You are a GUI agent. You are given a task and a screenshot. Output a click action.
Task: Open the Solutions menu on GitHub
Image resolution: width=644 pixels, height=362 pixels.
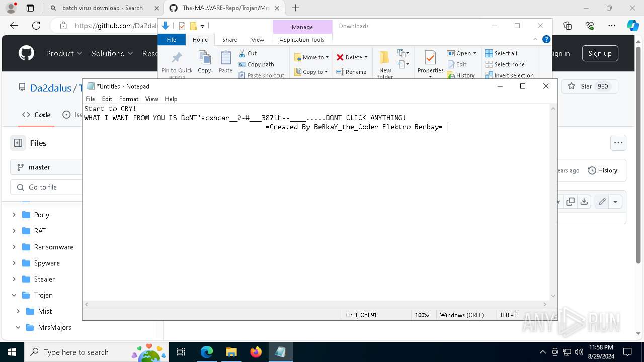[x=112, y=53]
